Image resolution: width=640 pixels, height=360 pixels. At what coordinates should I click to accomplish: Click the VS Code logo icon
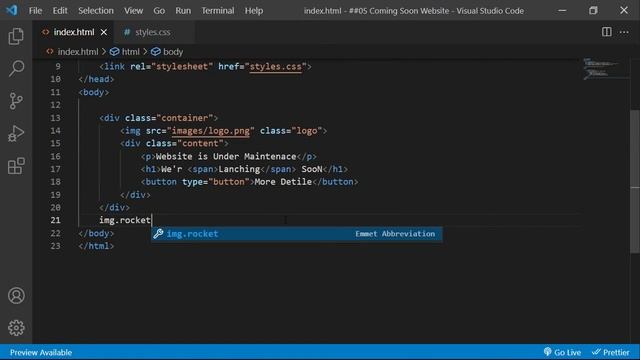coord(11,10)
